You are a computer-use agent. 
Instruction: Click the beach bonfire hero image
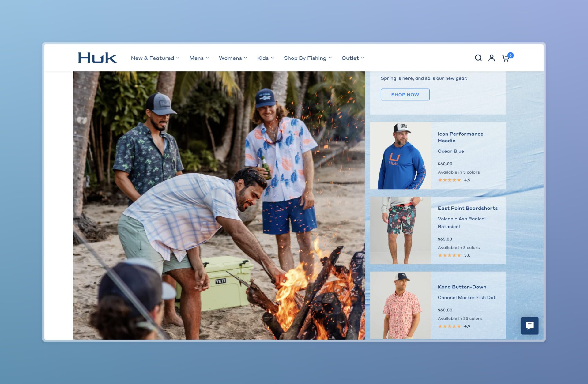(x=219, y=205)
